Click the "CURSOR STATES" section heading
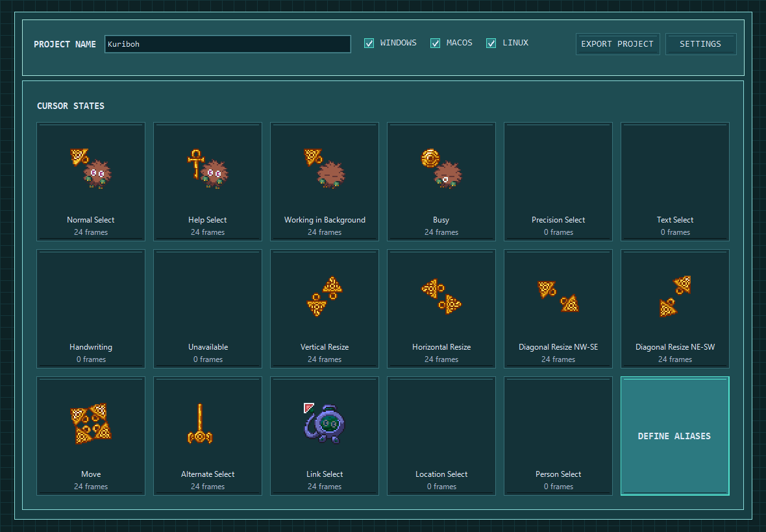Image resolution: width=766 pixels, height=532 pixels. click(x=71, y=106)
